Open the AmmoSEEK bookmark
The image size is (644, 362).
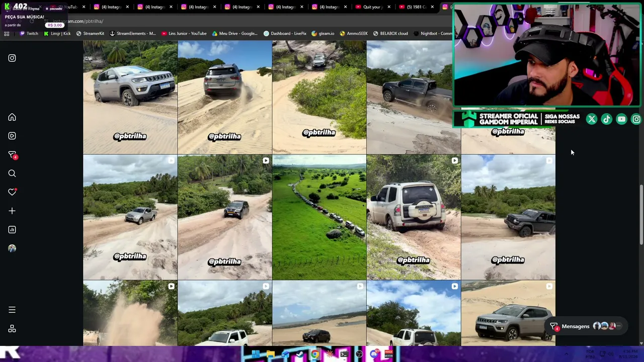click(x=354, y=34)
